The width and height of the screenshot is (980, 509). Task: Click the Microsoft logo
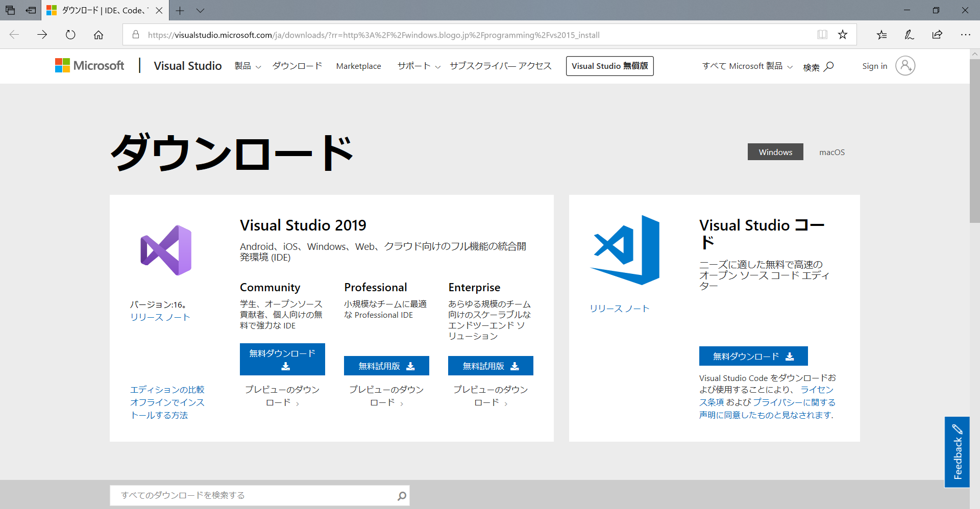click(x=90, y=66)
